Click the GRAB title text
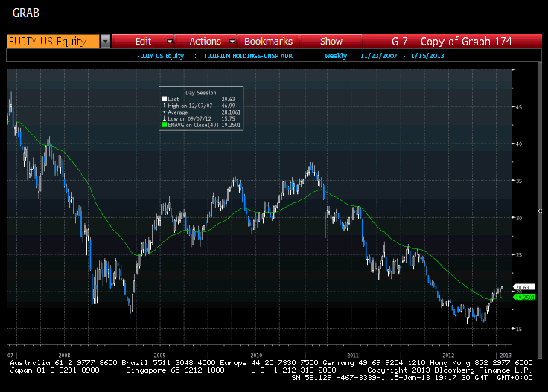 pyautogui.click(x=26, y=13)
